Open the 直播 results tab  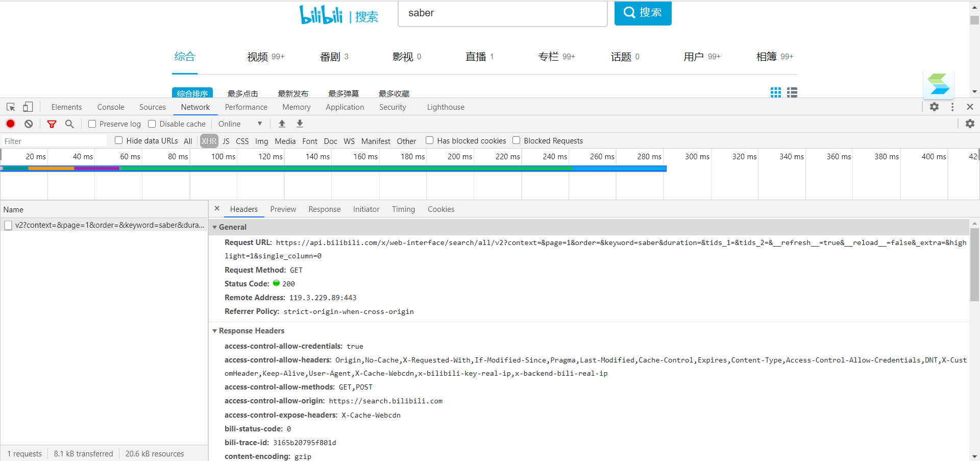(479, 57)
